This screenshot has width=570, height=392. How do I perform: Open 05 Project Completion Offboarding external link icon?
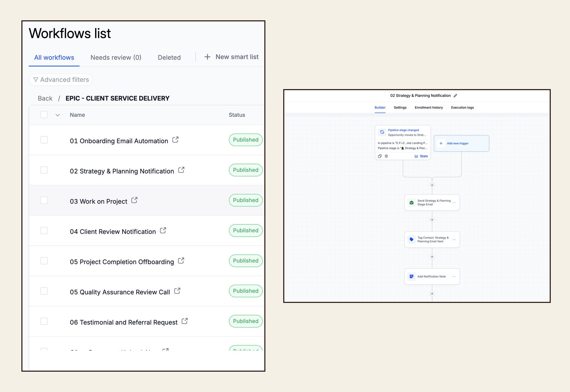tap(181, 261)
